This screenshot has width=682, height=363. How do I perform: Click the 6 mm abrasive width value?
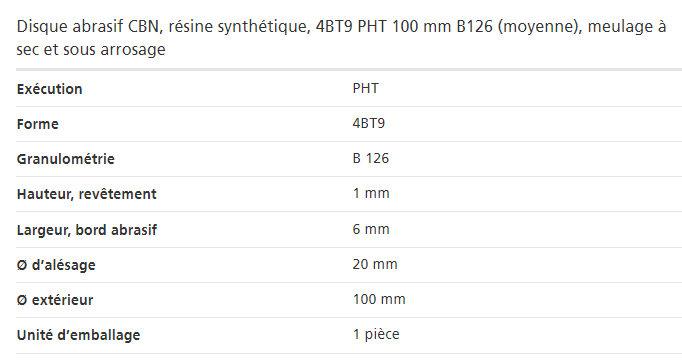click(x=371, y=229)
